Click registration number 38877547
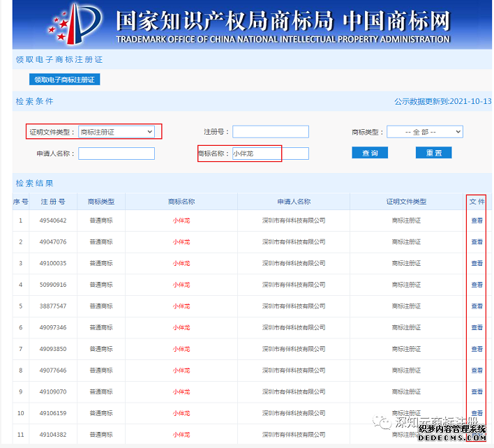The height and width of the screenshot is (448, 494). pos(53,306)
